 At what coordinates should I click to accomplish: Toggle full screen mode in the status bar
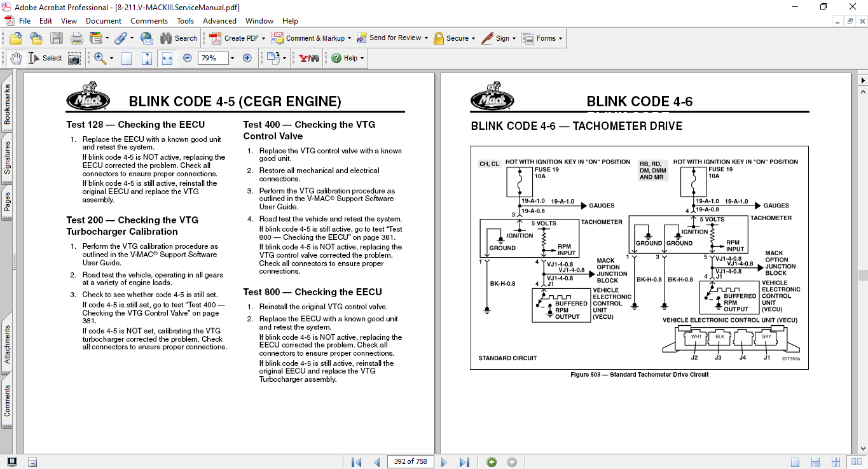pos(12,462)
